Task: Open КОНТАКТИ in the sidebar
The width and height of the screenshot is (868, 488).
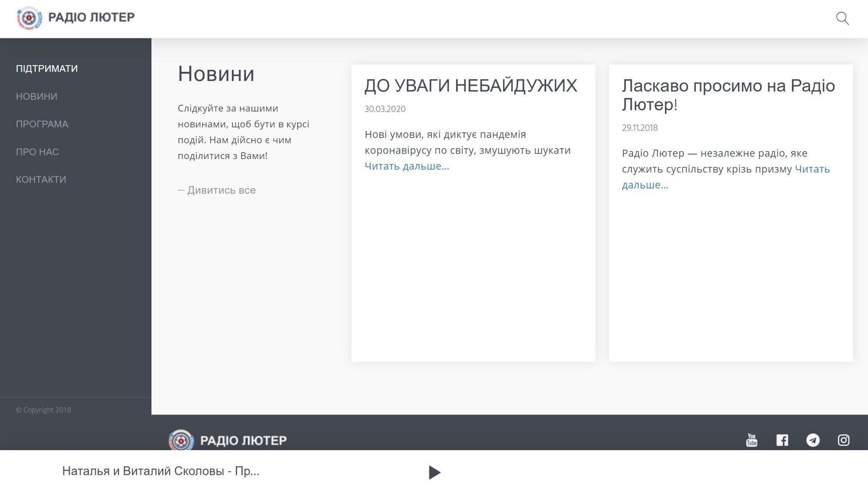Action: 41,179
